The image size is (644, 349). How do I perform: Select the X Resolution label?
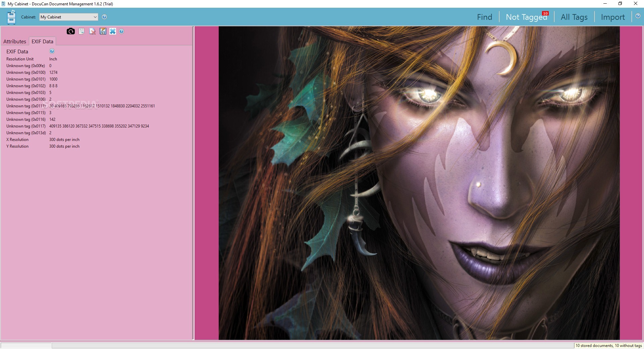point(17,140)
